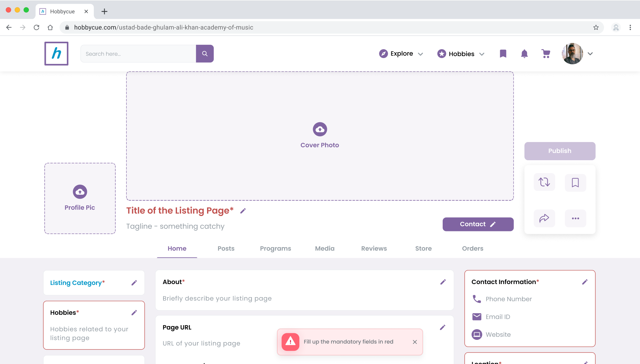Edit the listing title with the pencil icon

coord(243,211)
